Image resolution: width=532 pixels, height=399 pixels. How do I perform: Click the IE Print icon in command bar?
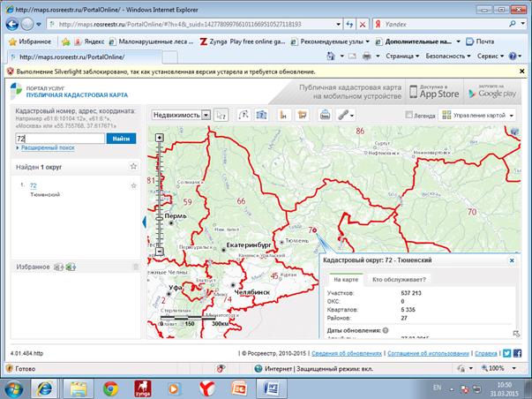coord(367,56)
